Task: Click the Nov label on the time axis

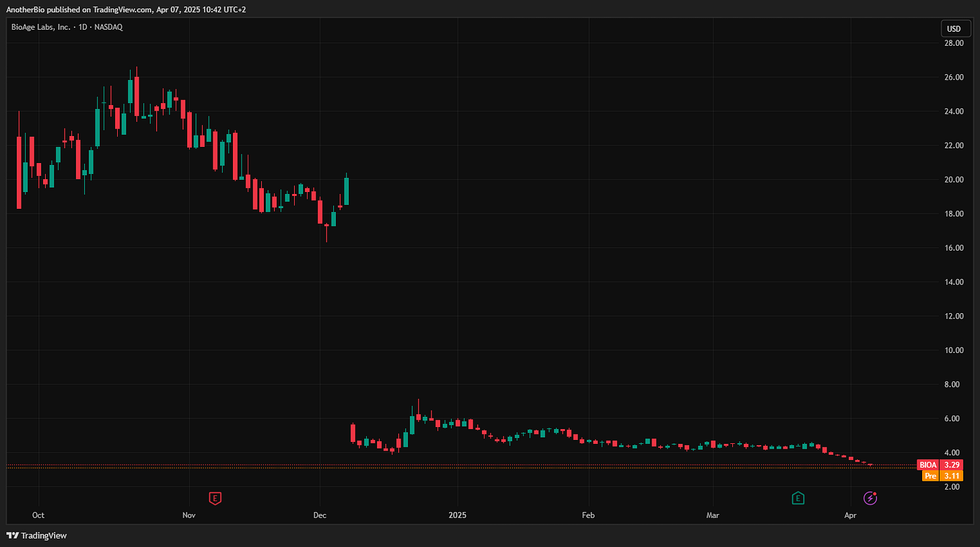Action: (189, 515)
